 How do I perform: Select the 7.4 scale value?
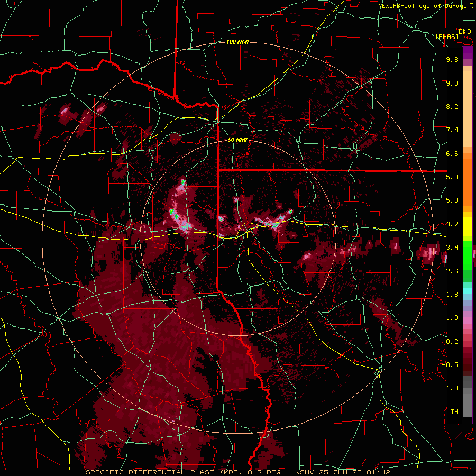[452, 130]
